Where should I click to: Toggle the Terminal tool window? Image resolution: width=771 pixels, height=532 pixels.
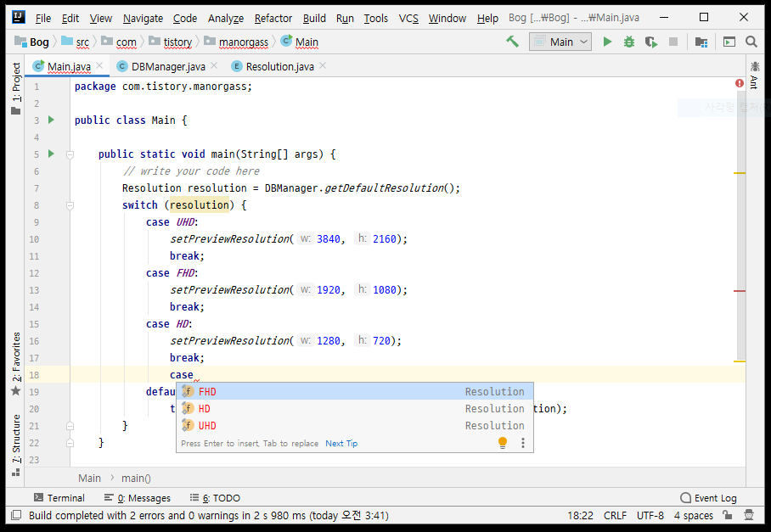click(59, 498)
